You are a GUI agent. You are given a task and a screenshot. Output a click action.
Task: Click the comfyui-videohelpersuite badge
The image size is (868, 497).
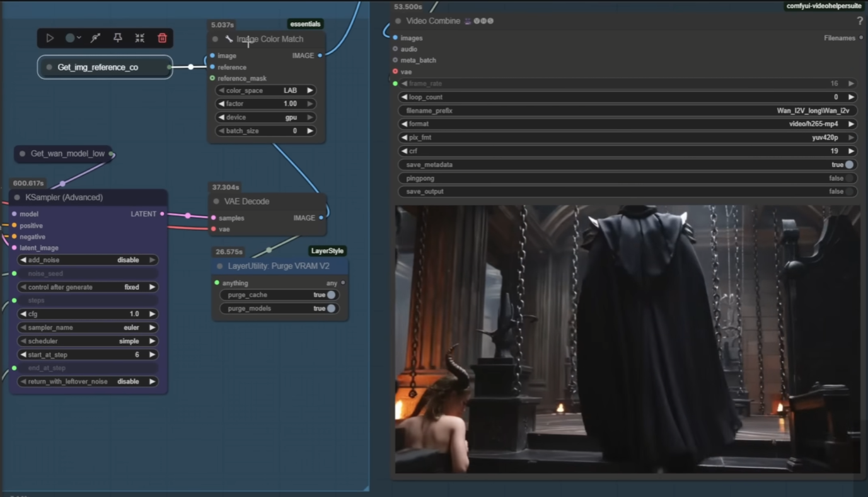824,6
